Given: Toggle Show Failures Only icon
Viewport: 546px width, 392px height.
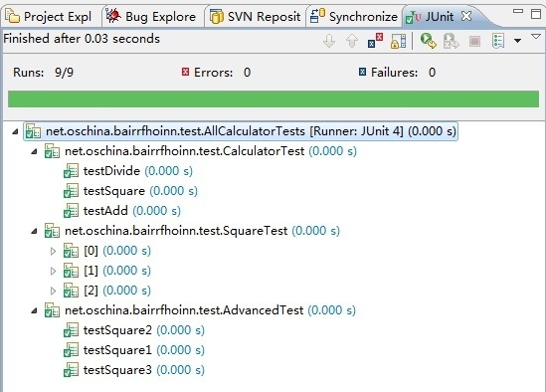Looking at the screenshot, I should [375, 41].
